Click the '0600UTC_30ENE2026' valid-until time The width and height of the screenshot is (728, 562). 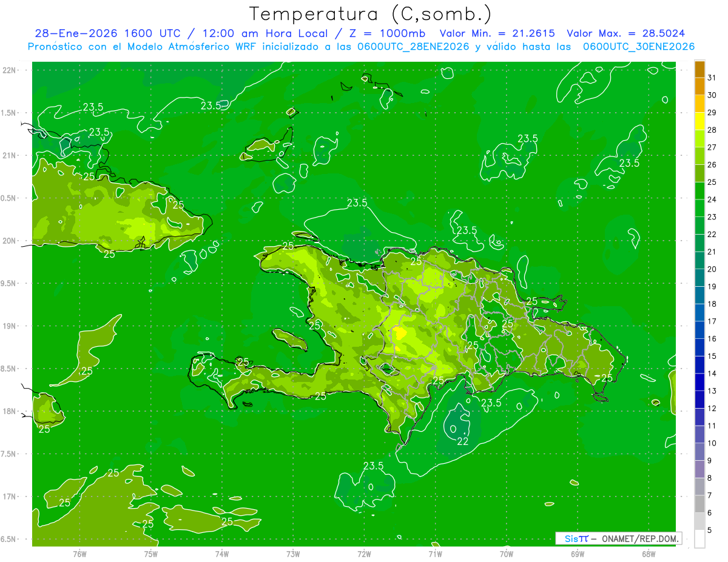tap(639, 47)
